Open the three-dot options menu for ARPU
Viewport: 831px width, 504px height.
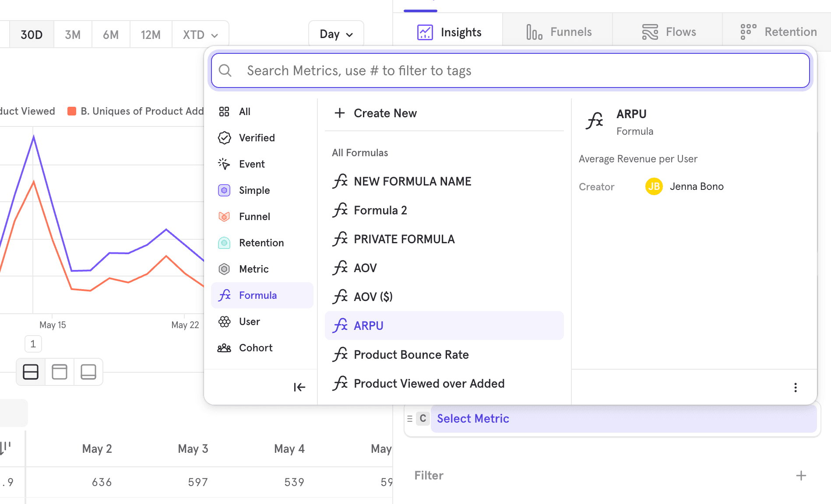(795, 388)
